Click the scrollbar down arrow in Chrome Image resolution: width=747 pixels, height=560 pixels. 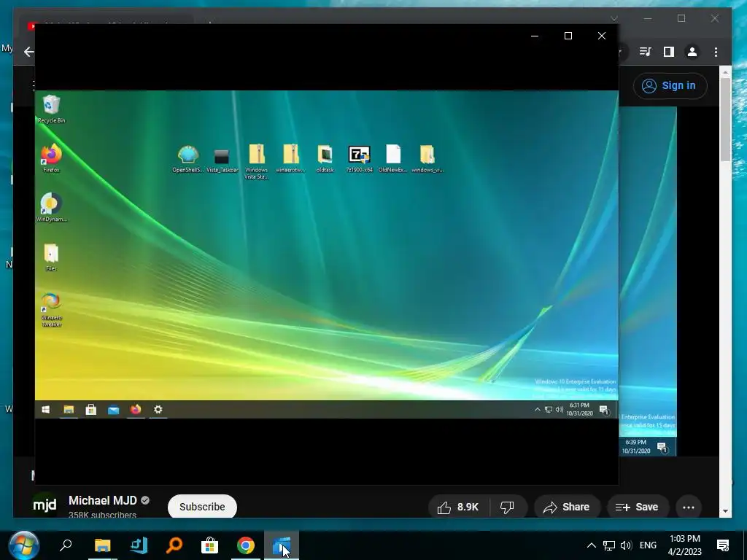725,511
